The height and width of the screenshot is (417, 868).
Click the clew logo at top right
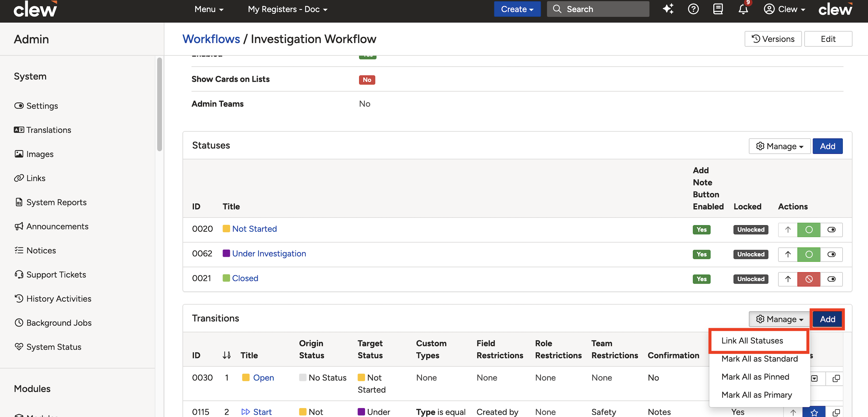835,9
